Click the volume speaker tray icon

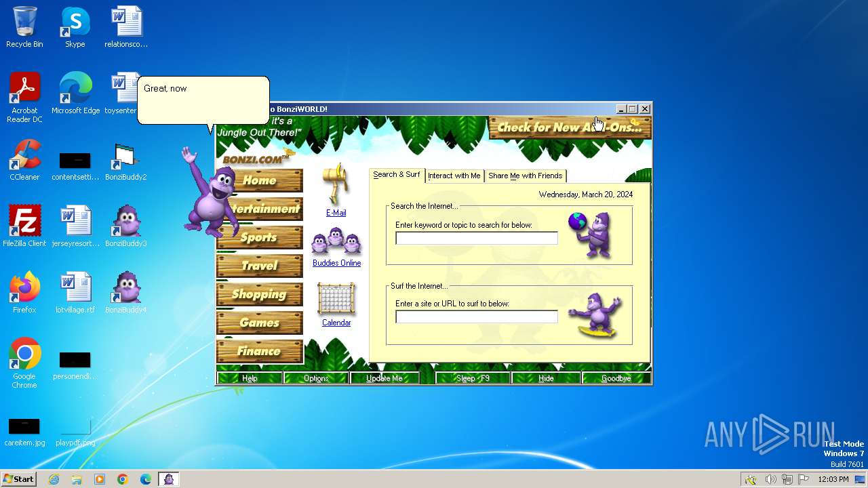(x=770, y=479)
